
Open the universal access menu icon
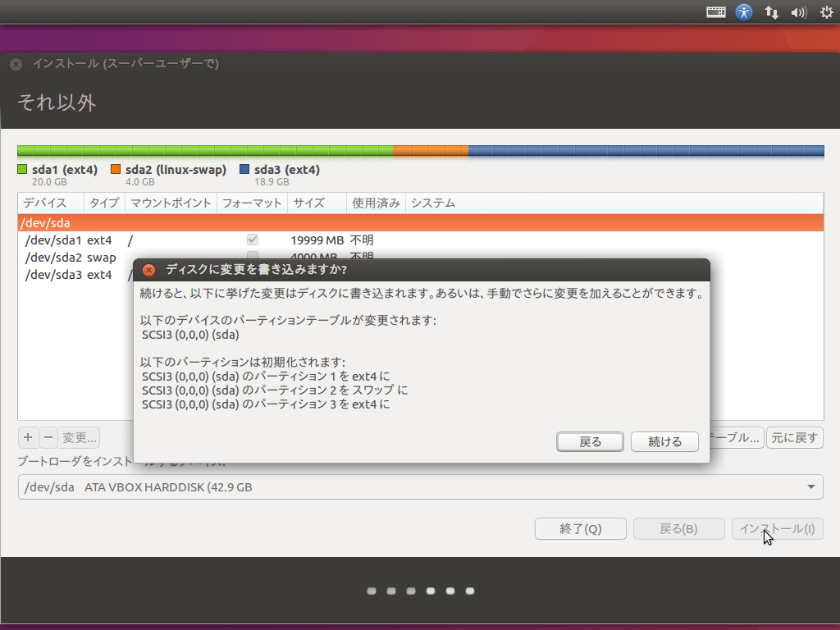click(743, 11)
